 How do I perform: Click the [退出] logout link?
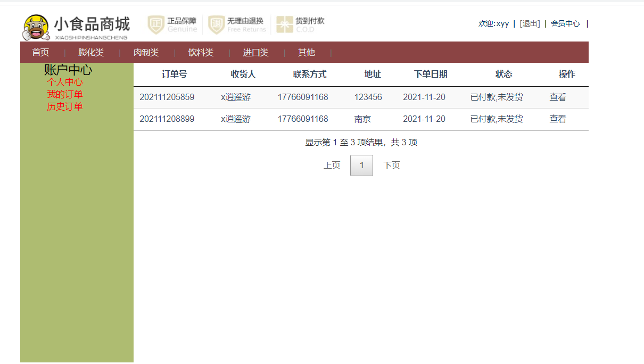pos(530,23)
